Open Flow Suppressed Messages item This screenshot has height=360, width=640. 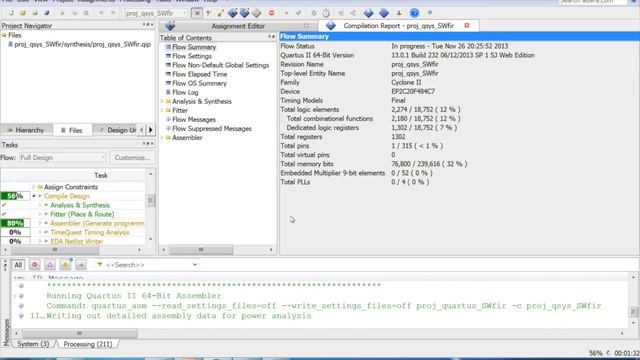tap(212, 129)
